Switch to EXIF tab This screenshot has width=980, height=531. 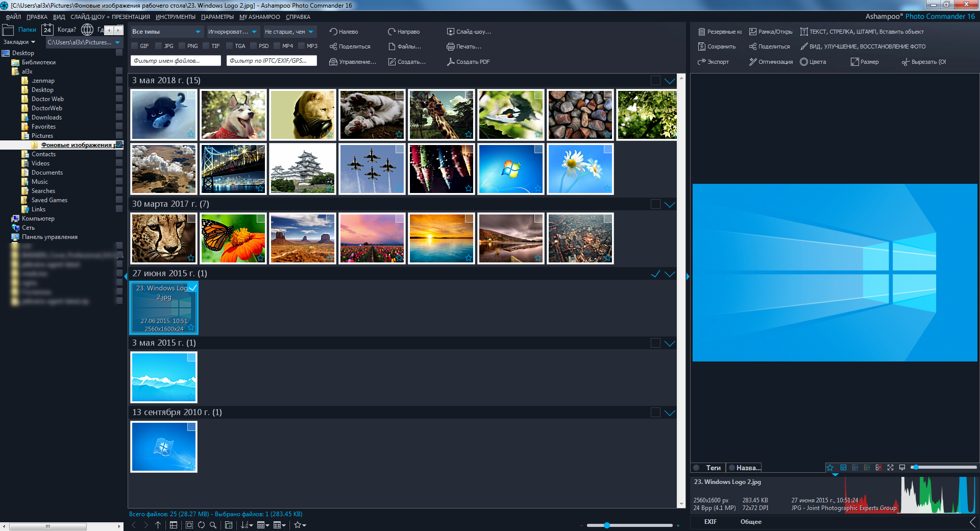710,522
